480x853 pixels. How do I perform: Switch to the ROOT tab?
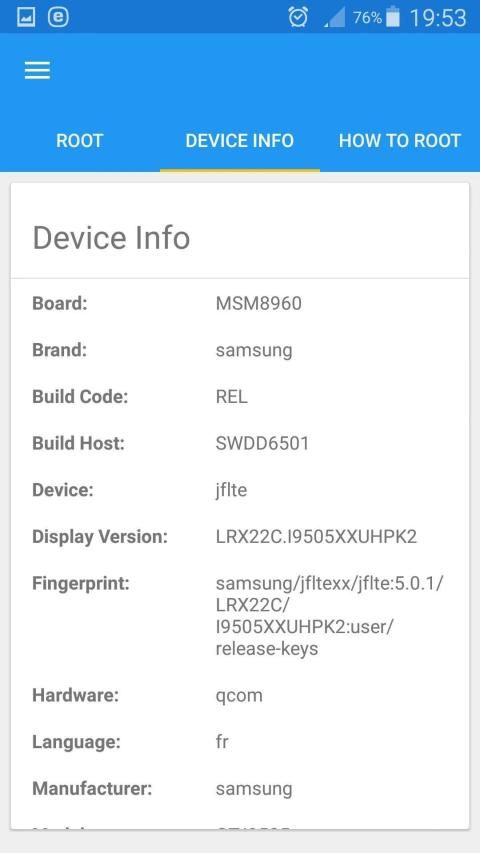pyautogui.click(x=79, y=140)
